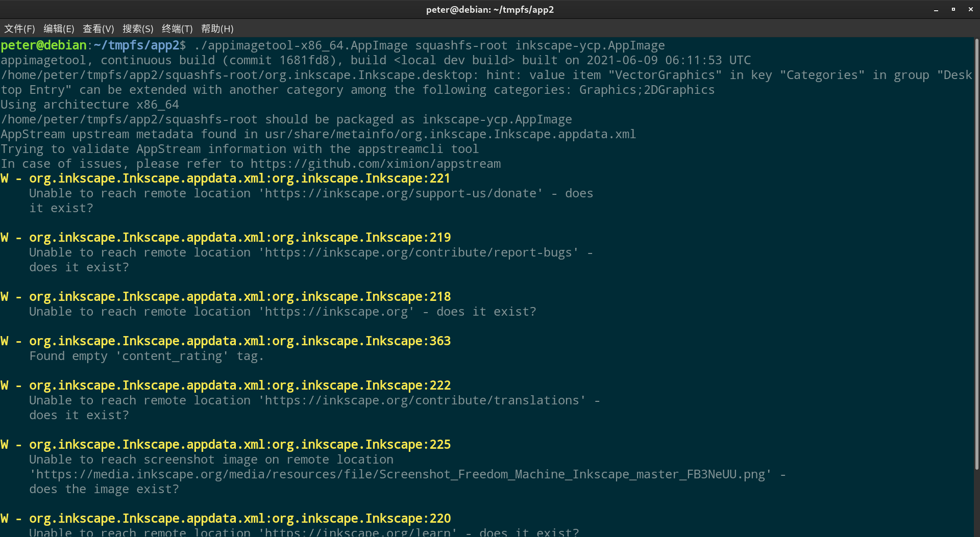Click the peter@debian prompt text
The height and width of the screenshot is (537, 980).
(44, 45)
